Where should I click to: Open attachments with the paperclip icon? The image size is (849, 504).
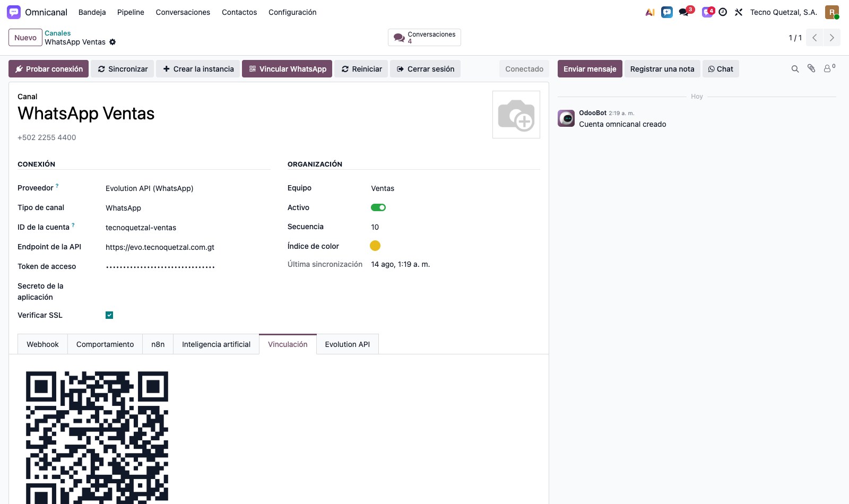tap(811, 68)
